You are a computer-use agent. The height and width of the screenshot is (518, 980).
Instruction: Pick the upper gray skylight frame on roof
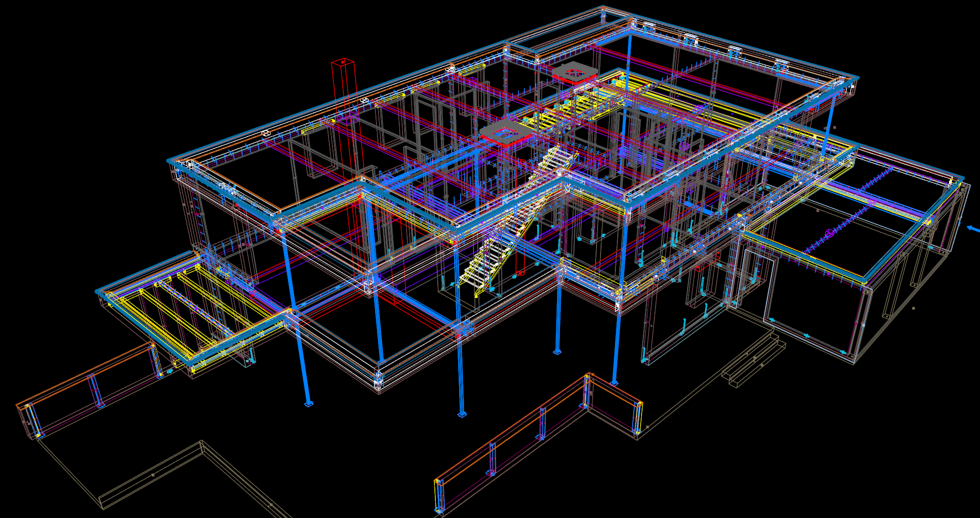[x=575, y=73]
